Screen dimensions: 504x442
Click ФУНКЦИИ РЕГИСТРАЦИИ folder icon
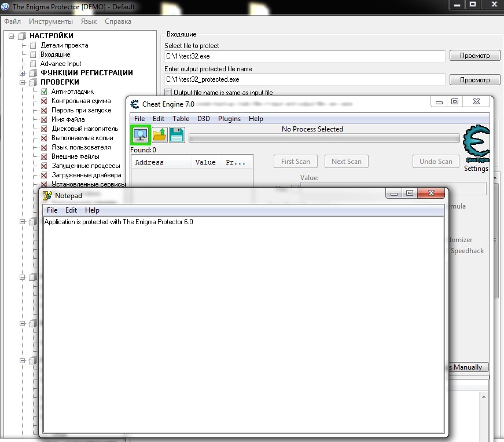[33, 73]
